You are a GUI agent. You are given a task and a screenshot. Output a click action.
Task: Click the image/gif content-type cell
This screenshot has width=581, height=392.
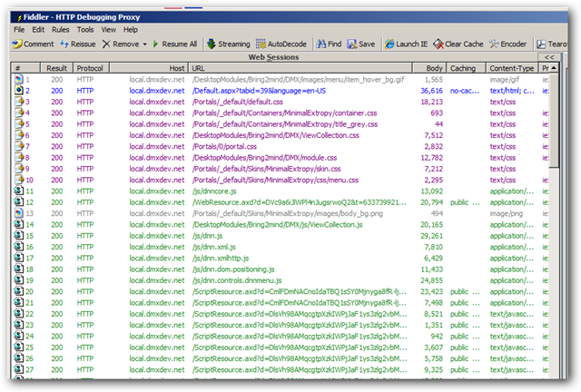click(505, 80)
